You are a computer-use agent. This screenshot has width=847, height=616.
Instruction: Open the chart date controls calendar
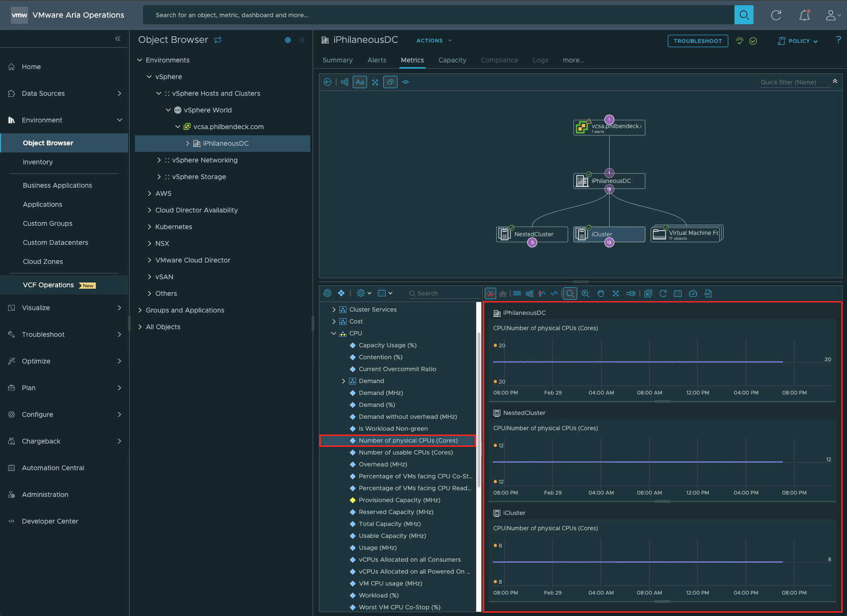coord(678,293)
